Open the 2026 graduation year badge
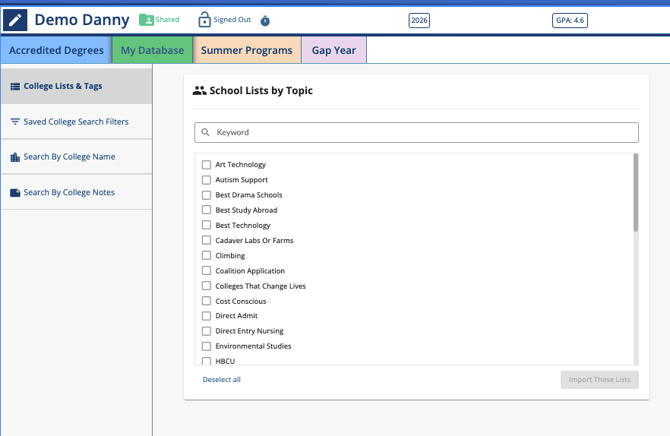 point(419,20)
